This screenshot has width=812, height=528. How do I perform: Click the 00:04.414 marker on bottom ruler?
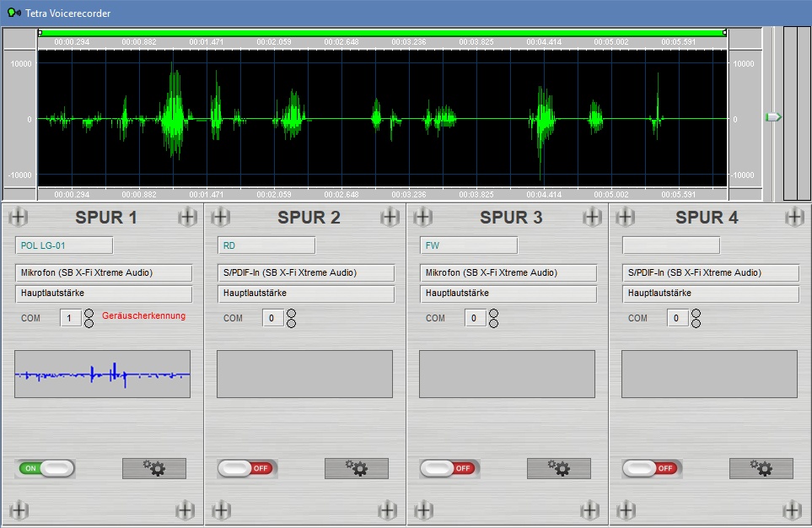tap(544, 195)
